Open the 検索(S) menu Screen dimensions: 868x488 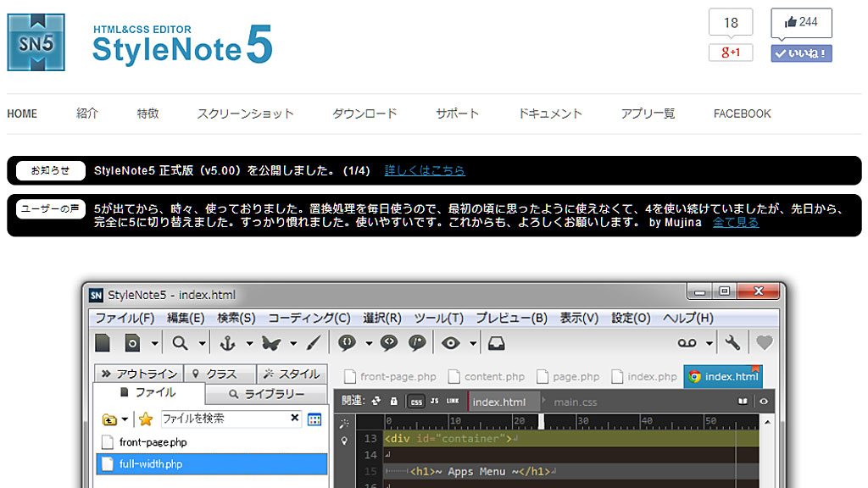coord(236,319)
